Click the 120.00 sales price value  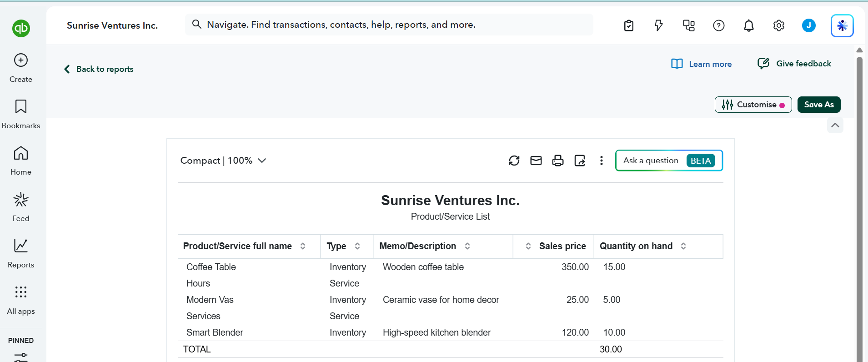coord(575,332)
